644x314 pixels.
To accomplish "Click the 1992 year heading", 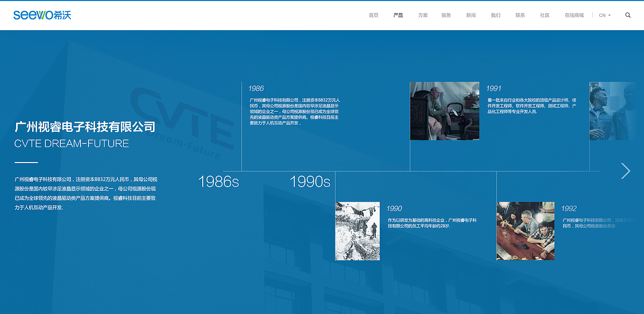I will [569, 208].
